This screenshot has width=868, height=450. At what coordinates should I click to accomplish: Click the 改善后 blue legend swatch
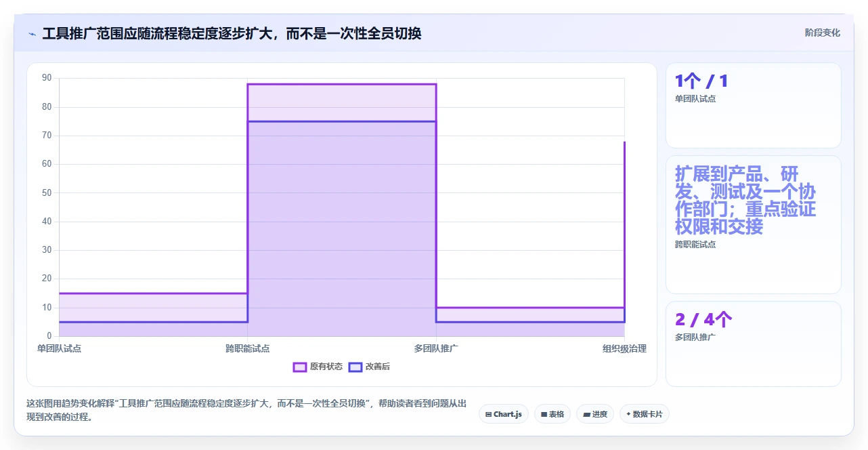(355, 367)
